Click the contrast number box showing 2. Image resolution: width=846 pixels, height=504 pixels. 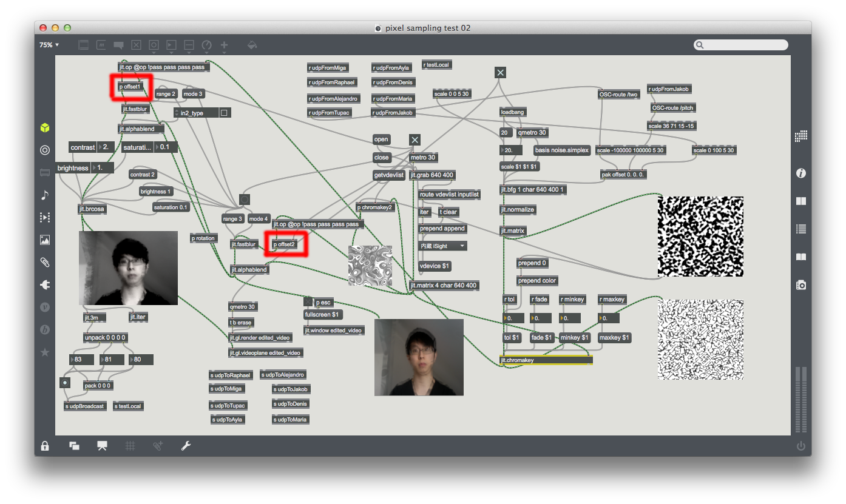(x=106, y=147)
